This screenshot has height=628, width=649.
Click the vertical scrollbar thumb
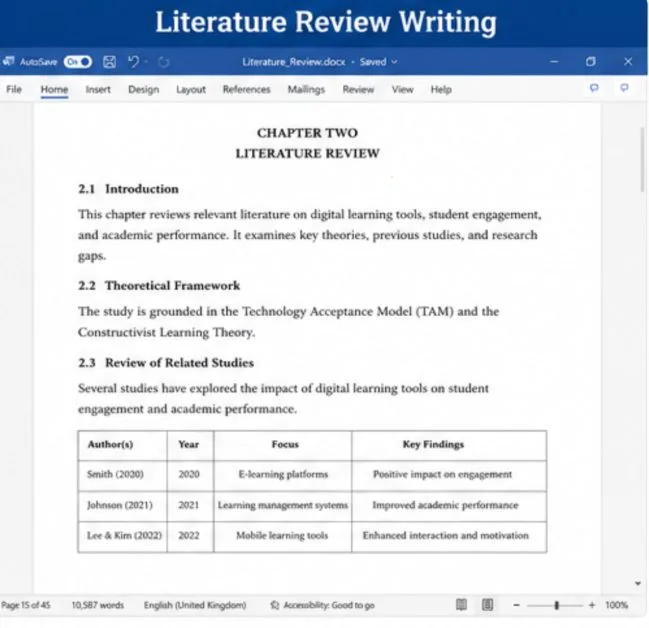[x=642, y=159]
